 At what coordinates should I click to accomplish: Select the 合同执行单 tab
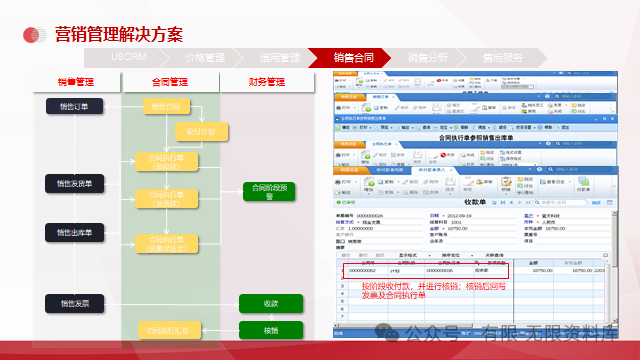click(382, 144)
